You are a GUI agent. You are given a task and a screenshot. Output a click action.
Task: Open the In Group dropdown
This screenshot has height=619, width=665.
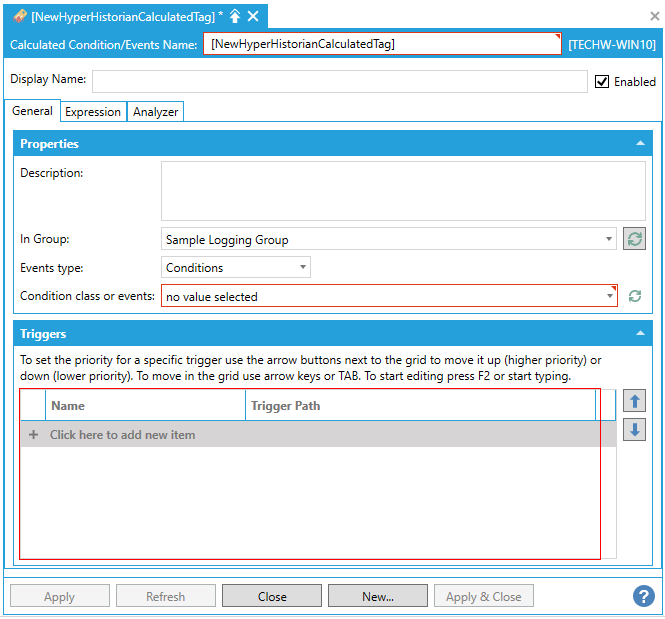pyautogui.click(x=609, y=240)
